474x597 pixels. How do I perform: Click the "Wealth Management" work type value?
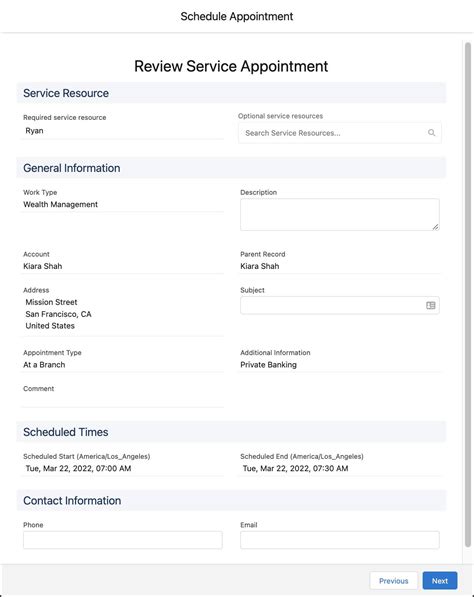pyautogui.click(x=61, y=204)
